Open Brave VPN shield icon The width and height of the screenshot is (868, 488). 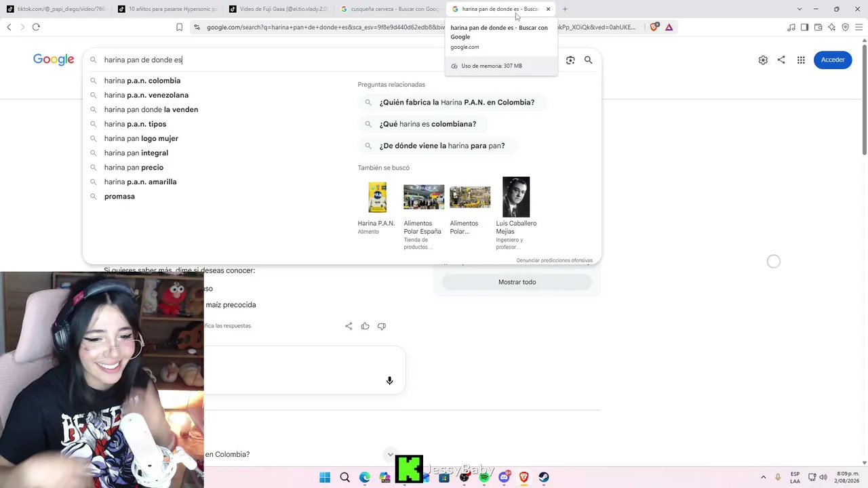tap(845, 27)
